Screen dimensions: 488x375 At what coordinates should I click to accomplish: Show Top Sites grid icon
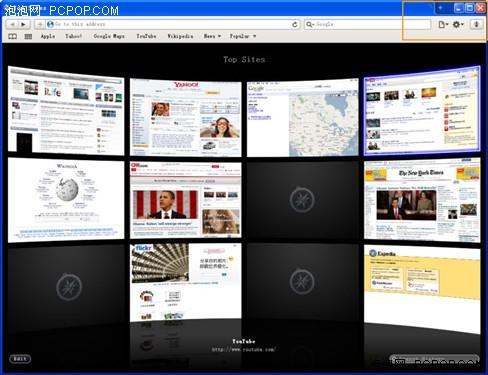pyautogui.click(x=28, y=36)
